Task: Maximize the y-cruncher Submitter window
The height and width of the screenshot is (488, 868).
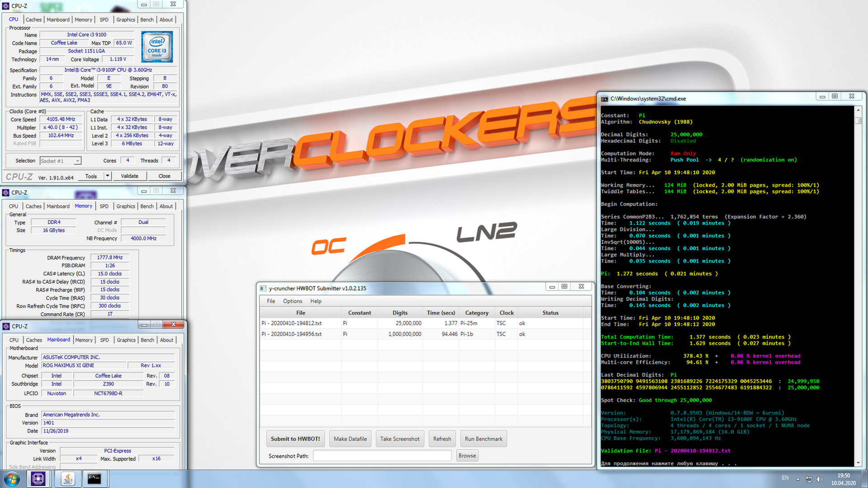Action: coord(564,286)
